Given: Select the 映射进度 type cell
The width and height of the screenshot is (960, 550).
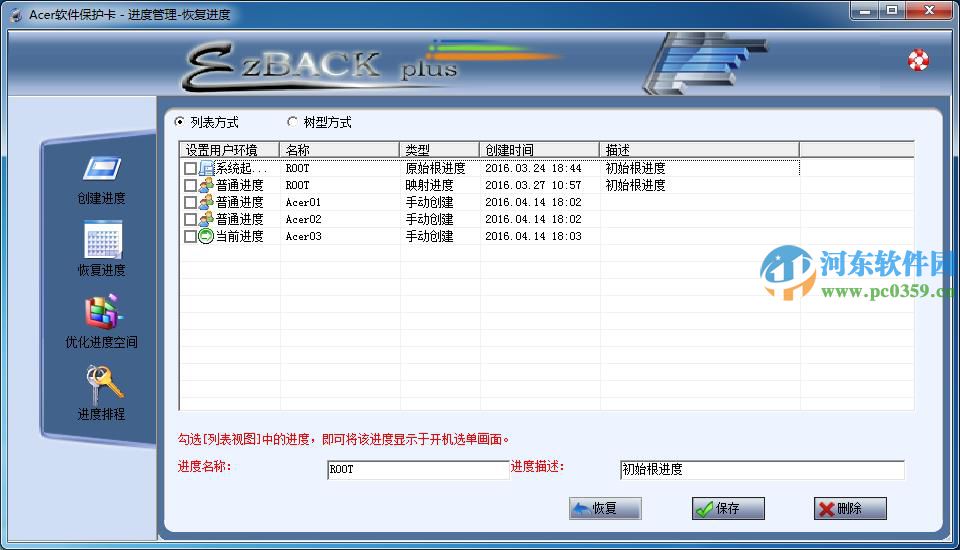Looking at the screenshot, I should 429,185.
